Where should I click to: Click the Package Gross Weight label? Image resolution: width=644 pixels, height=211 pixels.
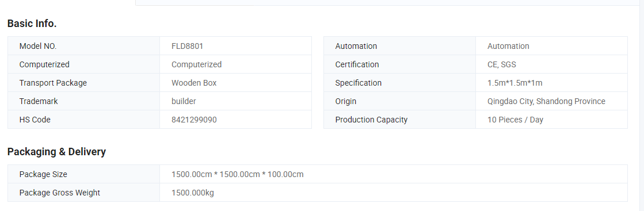[x=59, y=193]
